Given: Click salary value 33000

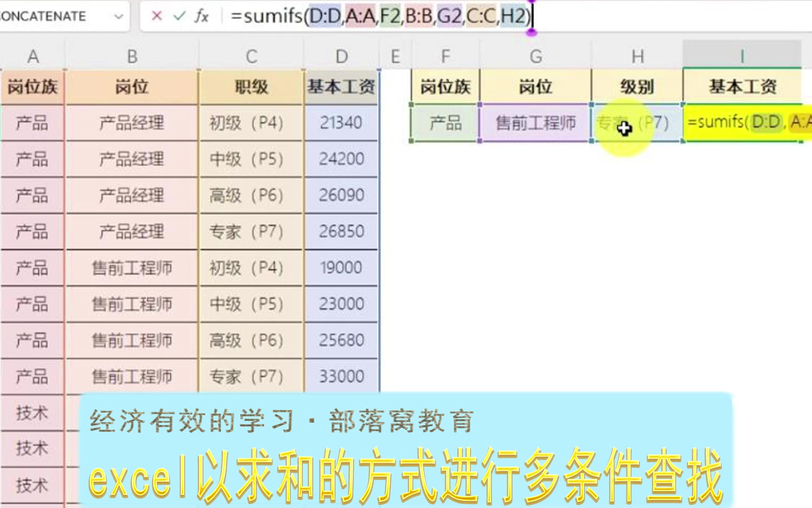Looking at the screenshot, I should click(342, 376).
